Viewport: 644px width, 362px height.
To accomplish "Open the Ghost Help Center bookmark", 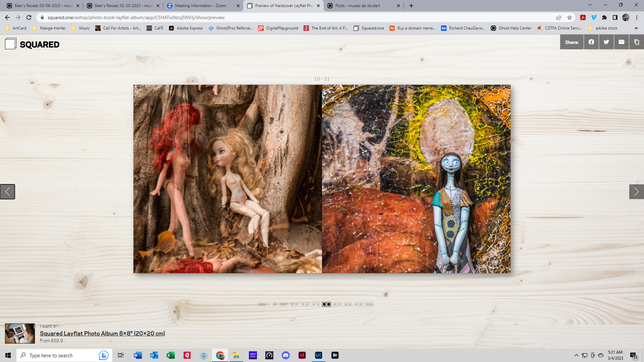I will [511, 28].
